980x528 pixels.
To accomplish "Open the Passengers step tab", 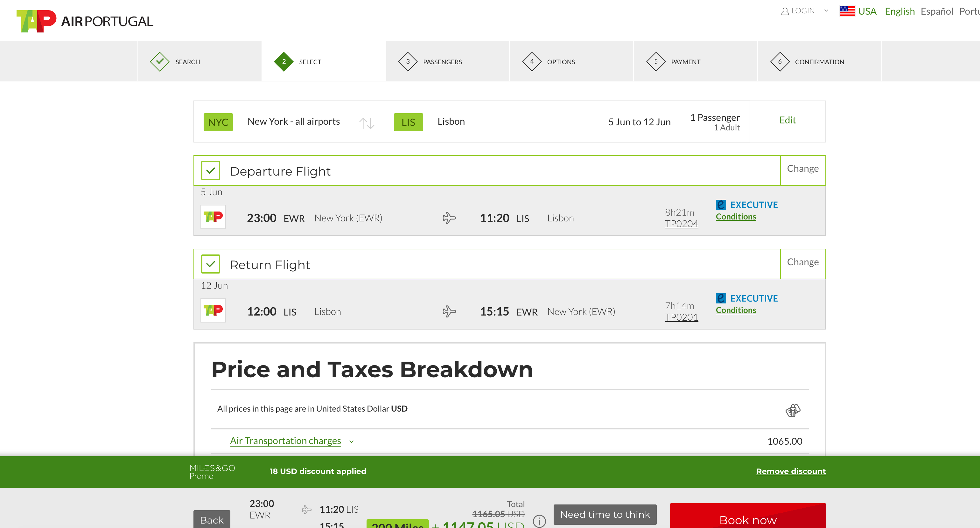I will (x=442, y=62).
